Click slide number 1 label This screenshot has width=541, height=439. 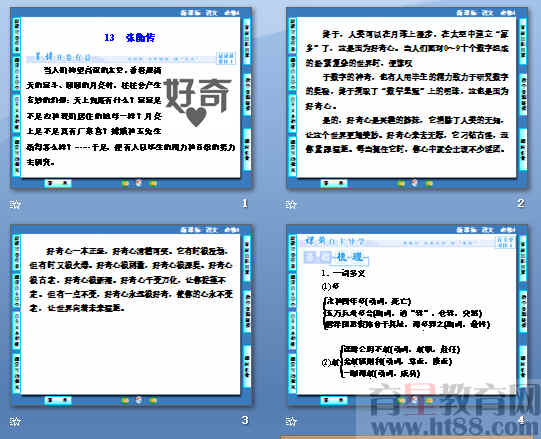tap(245, 204)
